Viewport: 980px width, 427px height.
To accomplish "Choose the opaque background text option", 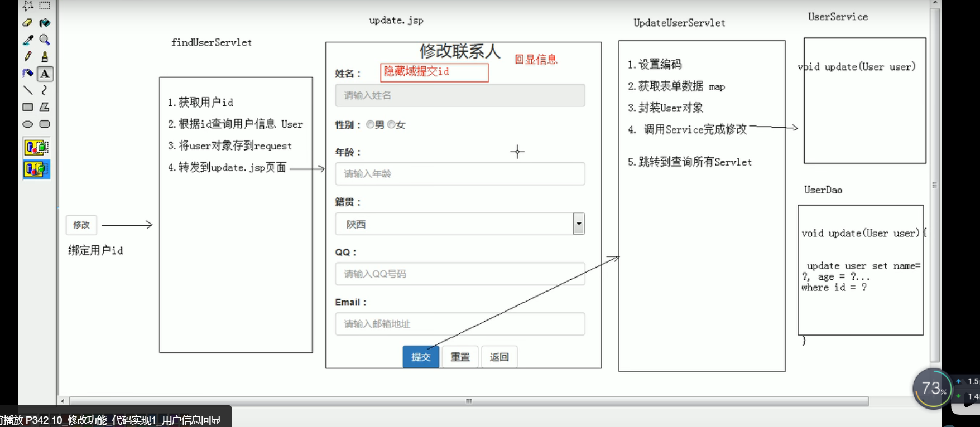I will (x=36, y=148).
